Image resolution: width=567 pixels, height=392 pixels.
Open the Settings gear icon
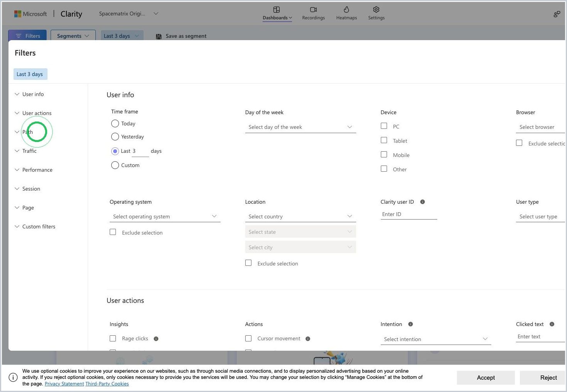(376, 10)
